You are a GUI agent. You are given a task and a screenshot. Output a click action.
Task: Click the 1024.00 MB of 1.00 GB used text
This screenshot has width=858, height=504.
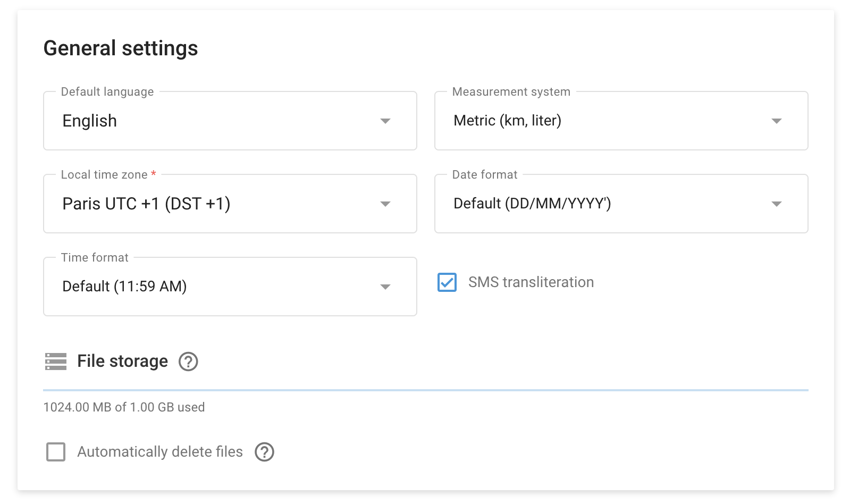pos(124,407)
